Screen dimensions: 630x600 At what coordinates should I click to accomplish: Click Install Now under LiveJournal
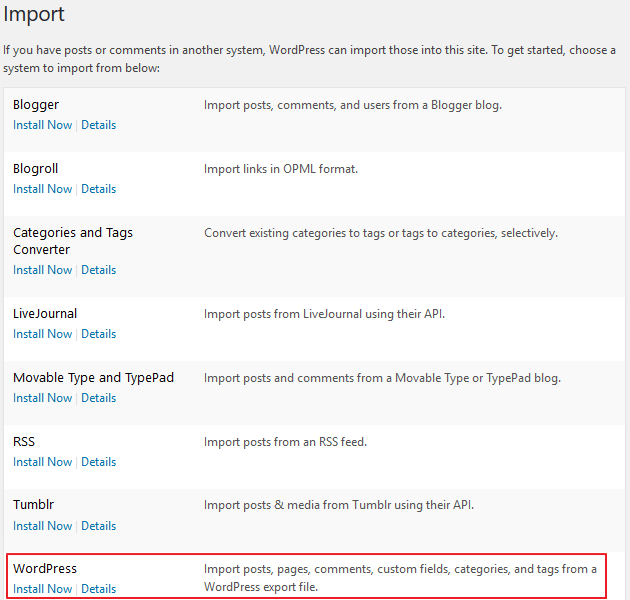click(x=43, y=334)
